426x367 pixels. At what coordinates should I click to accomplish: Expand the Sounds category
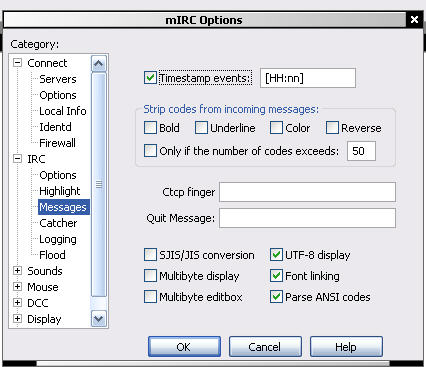[17, 271]
